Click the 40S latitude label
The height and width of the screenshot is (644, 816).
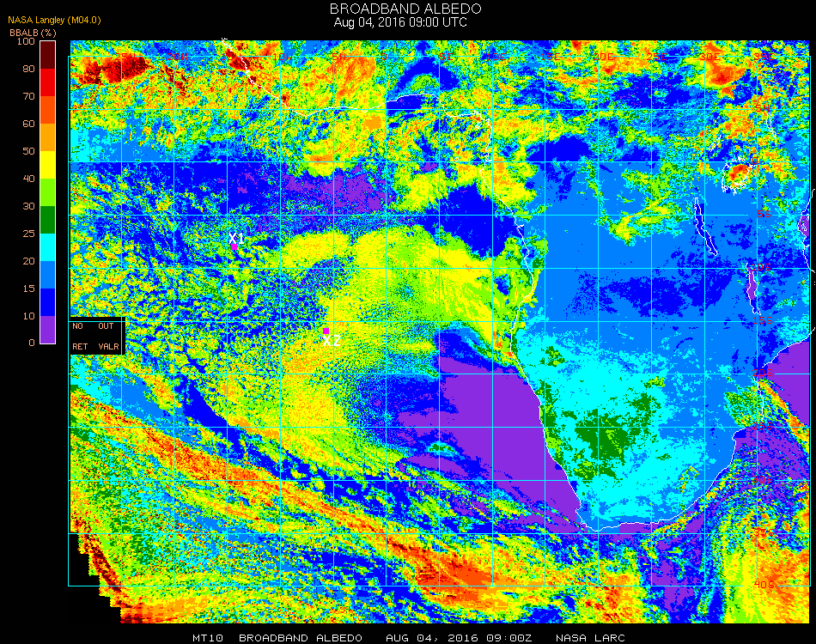tap(764, 585)
